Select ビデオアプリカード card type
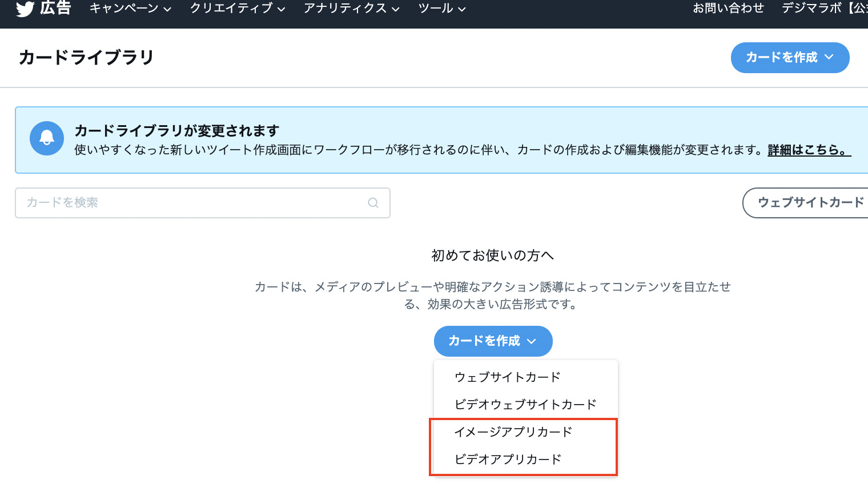The height and width of the screenshot is (495, 868). [x=508, y=459]
